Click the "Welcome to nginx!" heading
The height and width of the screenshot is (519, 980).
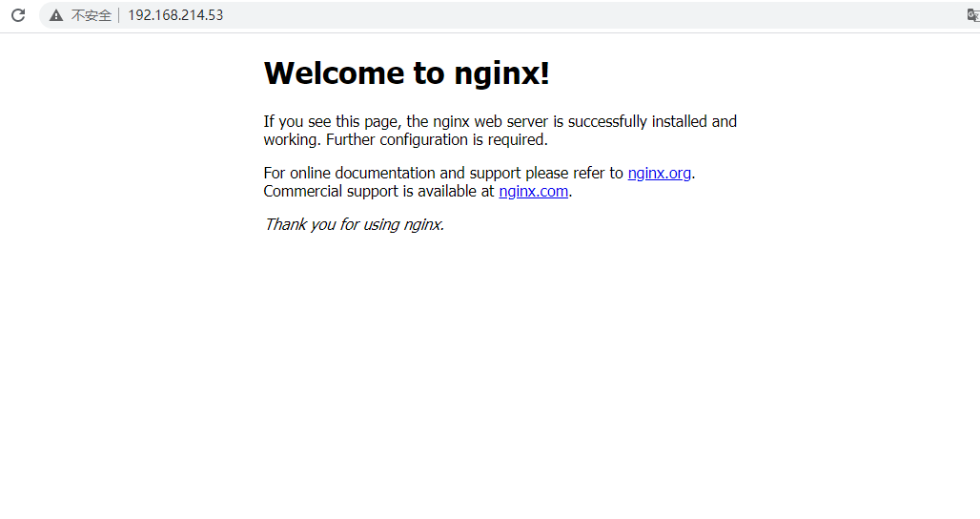point(406,73)
